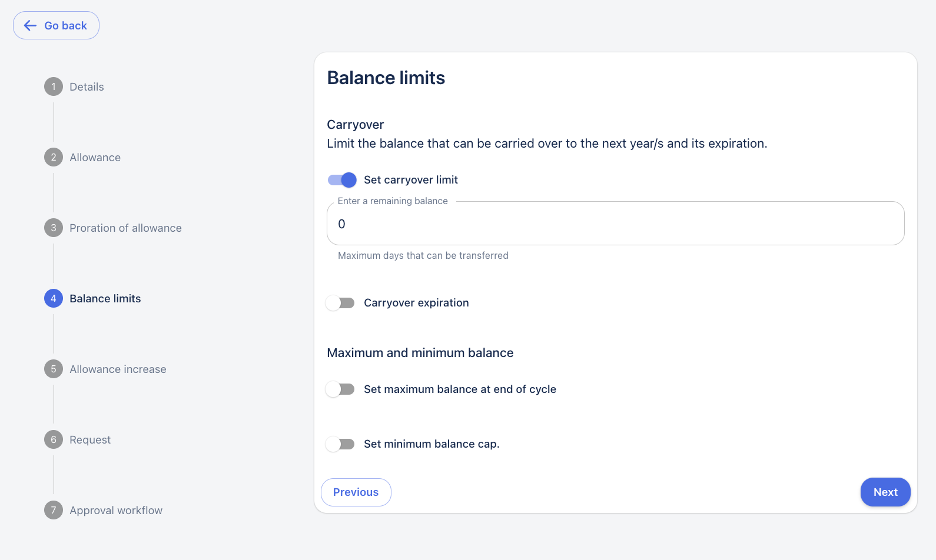Screen dimensions: 936x560
Task: Select the Allowance increase step
Action: tap(118, 369)
